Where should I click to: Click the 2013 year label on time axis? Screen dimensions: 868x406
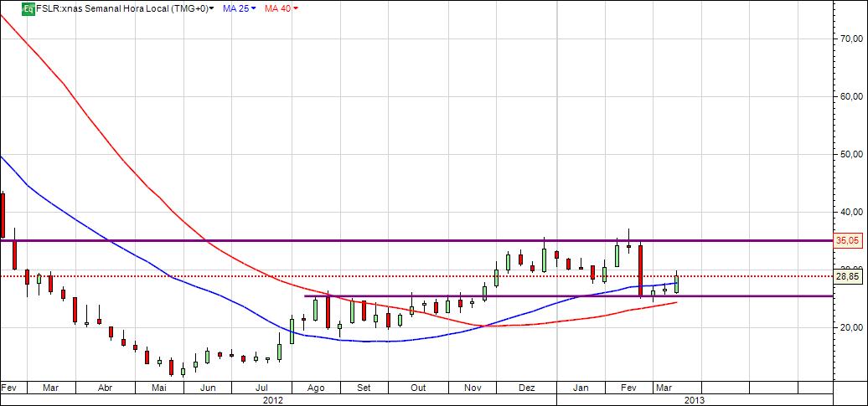coord(695,399)
